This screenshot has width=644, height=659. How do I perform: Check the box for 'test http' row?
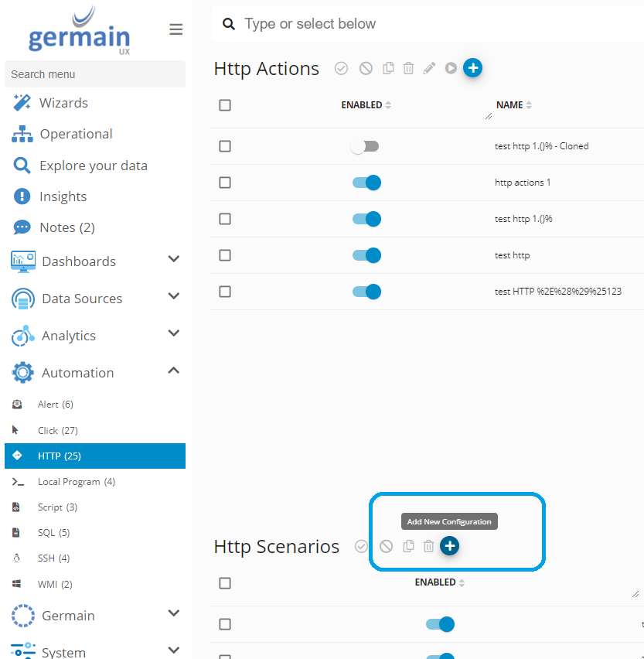(x=225, y=255)
